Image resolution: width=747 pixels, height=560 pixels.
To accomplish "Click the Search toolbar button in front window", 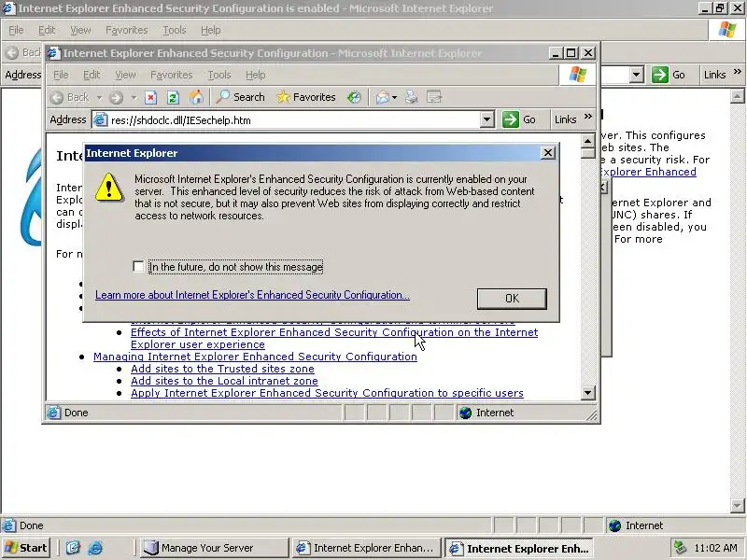I will (241, 97).
